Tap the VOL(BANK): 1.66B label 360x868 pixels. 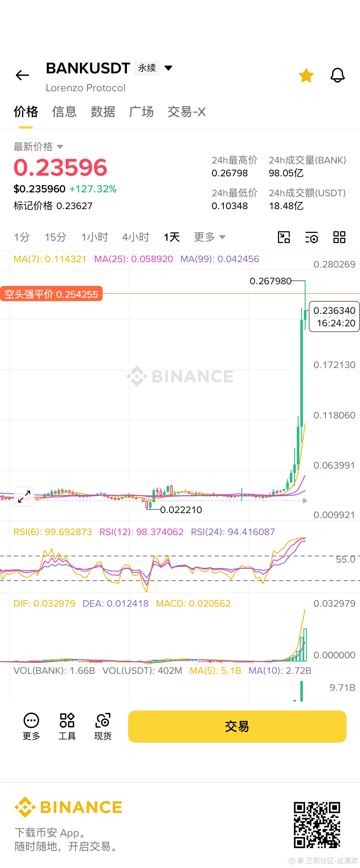point(54,671)
